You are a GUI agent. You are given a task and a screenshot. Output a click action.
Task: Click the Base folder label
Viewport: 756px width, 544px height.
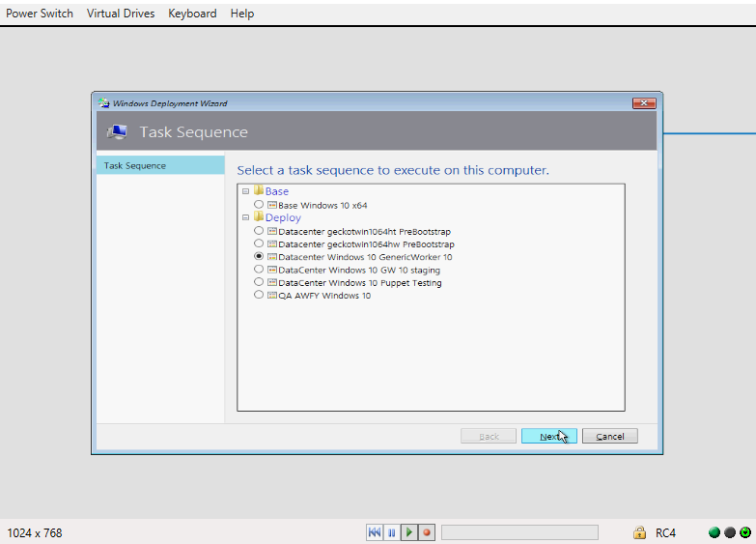277,191
